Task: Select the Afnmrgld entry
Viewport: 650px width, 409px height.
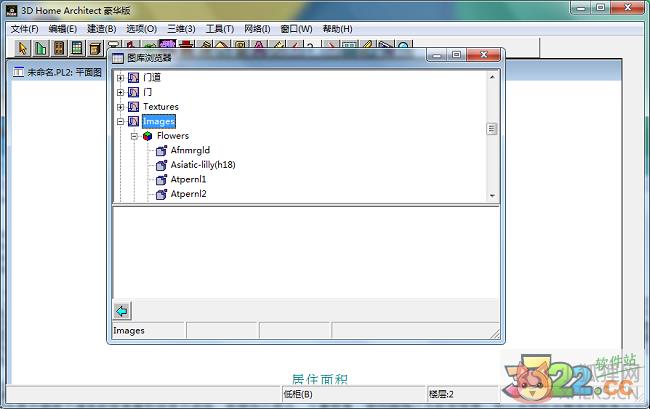Action: pyautogui.click(x=190, y=150)
